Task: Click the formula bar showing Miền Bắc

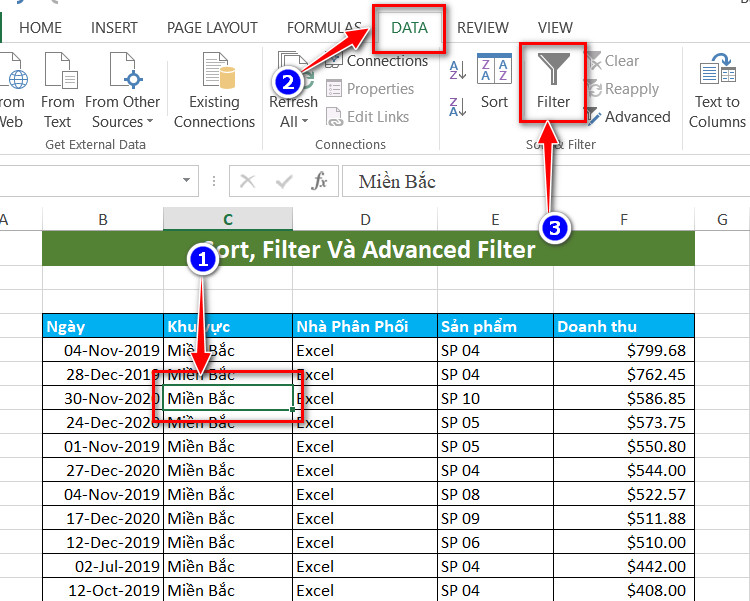Action: (546, 181)
